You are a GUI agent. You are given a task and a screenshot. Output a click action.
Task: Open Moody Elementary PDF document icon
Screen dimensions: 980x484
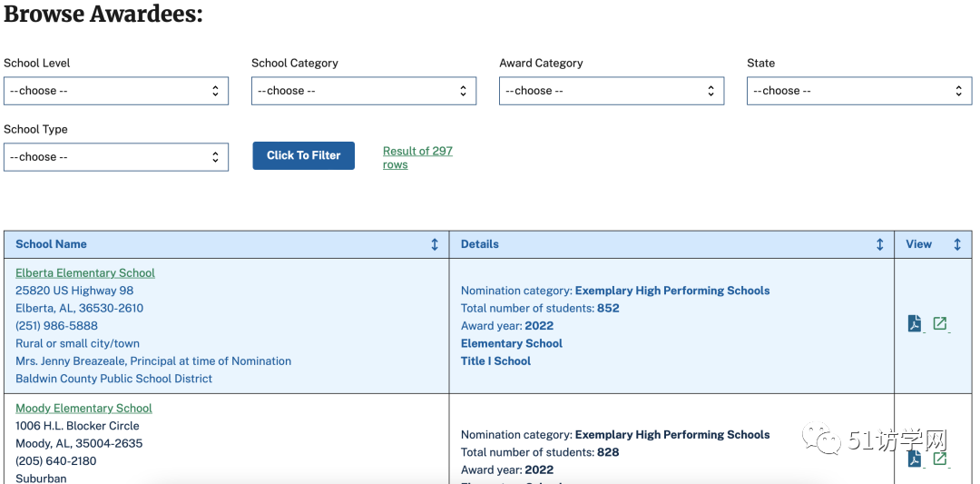coord(915,459)
